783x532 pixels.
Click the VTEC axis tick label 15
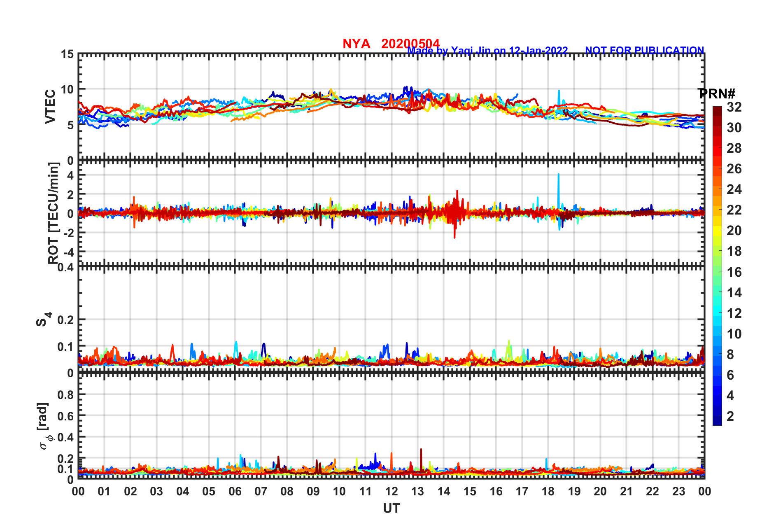coord(67,54)
